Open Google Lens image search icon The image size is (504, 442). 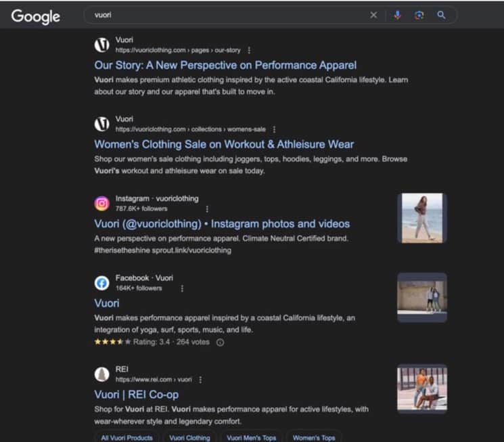tap(419, 15)
